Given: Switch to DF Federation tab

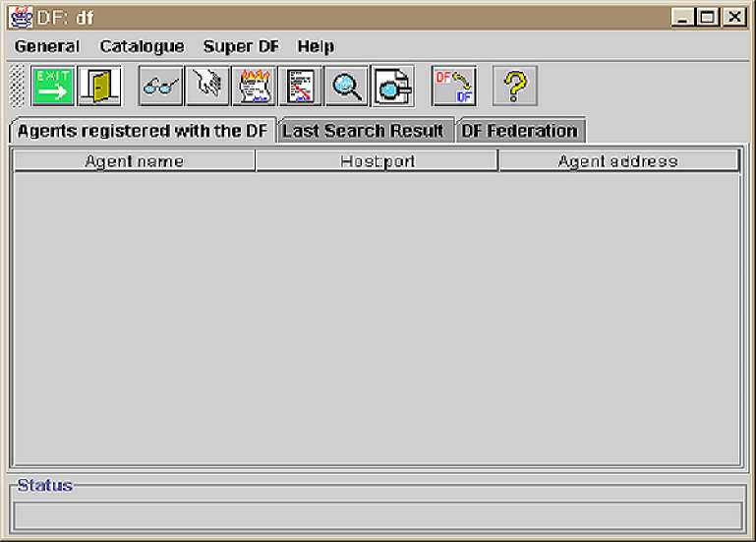Looking at the screenshot, I should (x=520, y=131).
